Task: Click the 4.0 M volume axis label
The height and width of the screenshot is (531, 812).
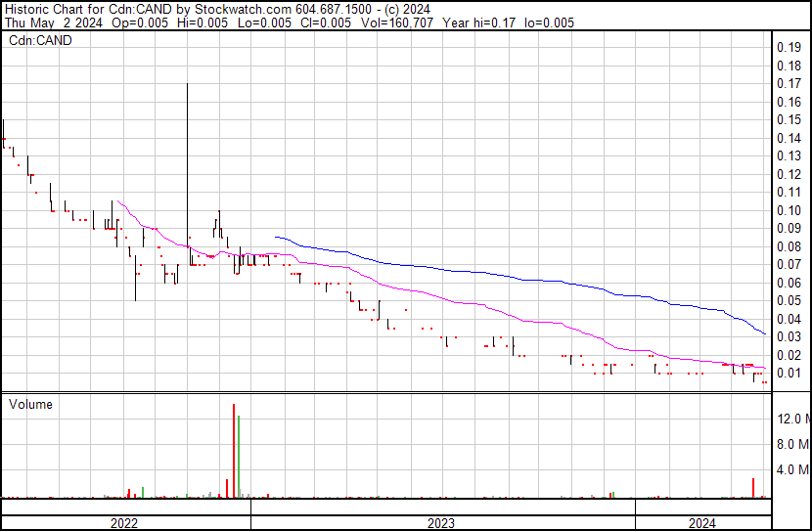Action: point(792,470)
